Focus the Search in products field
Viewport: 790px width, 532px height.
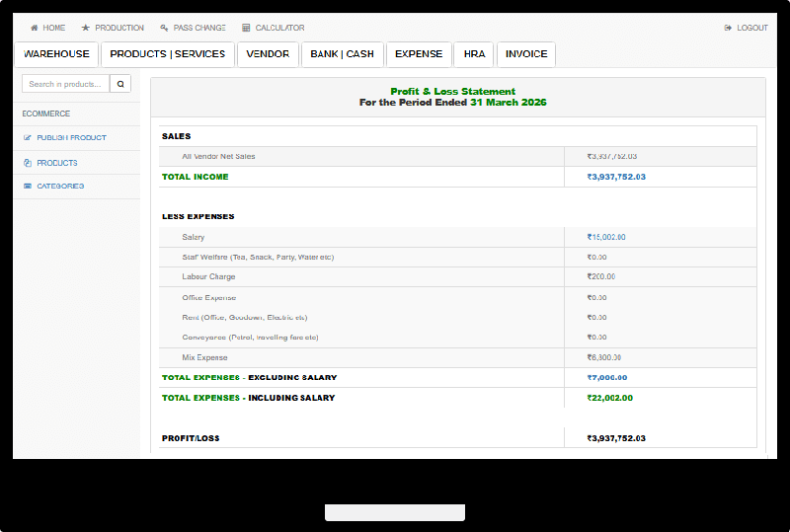pos(65,84)
